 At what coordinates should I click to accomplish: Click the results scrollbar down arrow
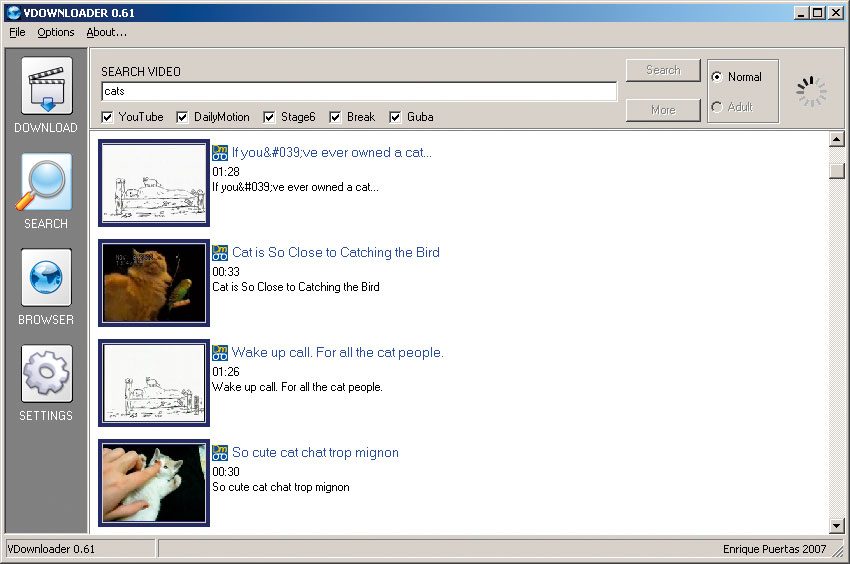click(837, 526)
